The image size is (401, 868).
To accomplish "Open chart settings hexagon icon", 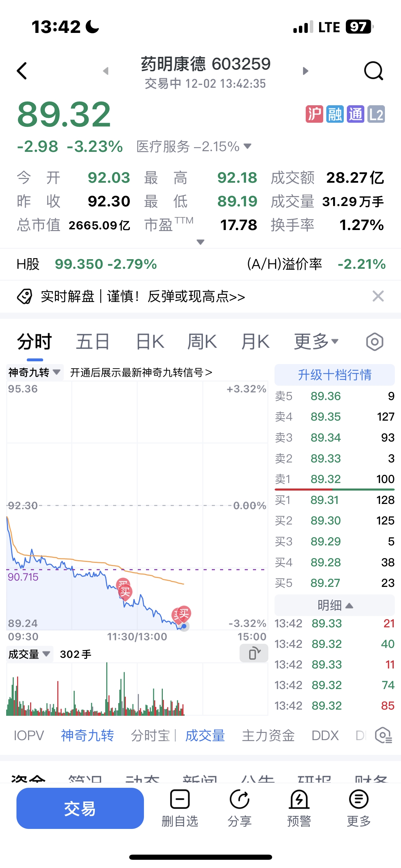I will 375,342.
